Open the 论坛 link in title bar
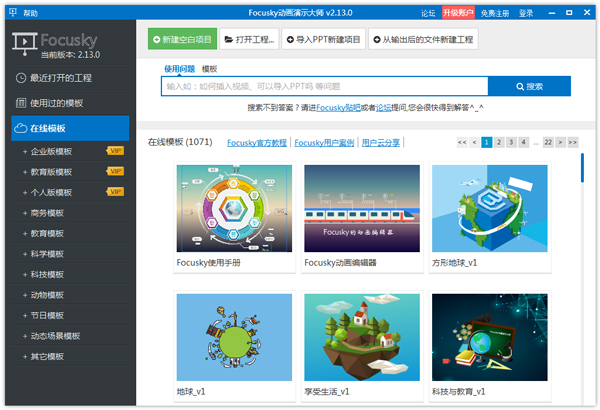The width and height of the screenshot is (600, 410). coord(428,13)
